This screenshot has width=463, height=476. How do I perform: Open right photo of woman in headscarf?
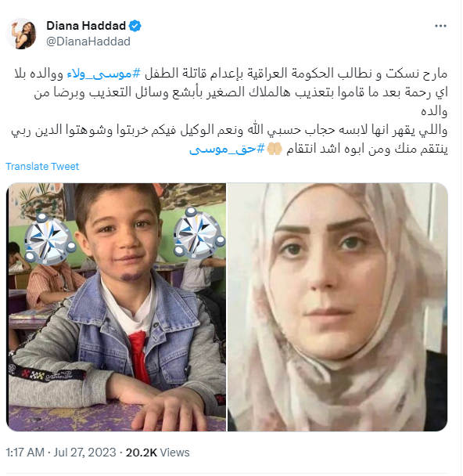337,307
